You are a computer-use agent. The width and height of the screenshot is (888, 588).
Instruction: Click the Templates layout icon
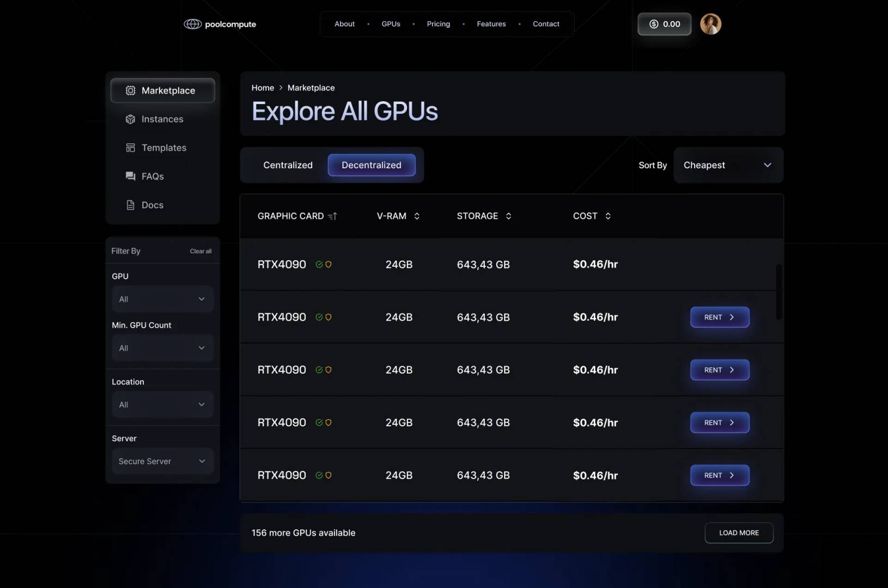point(130,148)
